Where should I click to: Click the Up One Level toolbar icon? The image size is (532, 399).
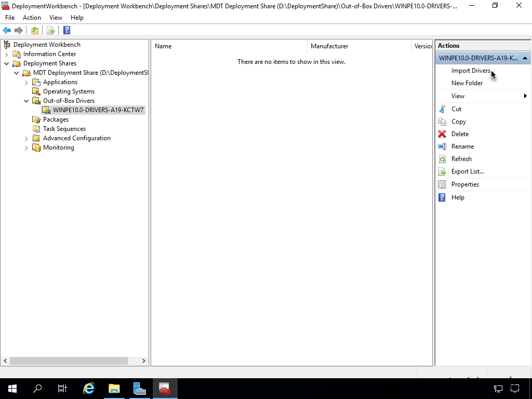pos(35,31)
